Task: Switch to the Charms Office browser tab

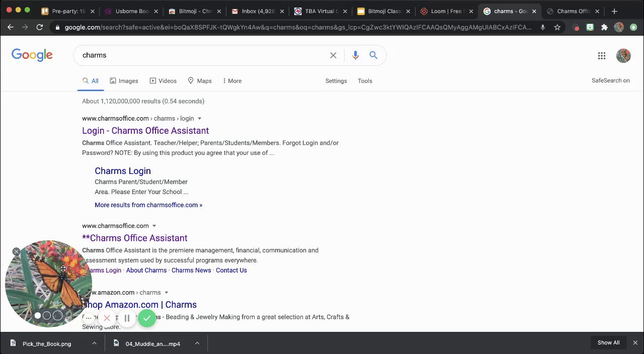Action: click(574, 11)
